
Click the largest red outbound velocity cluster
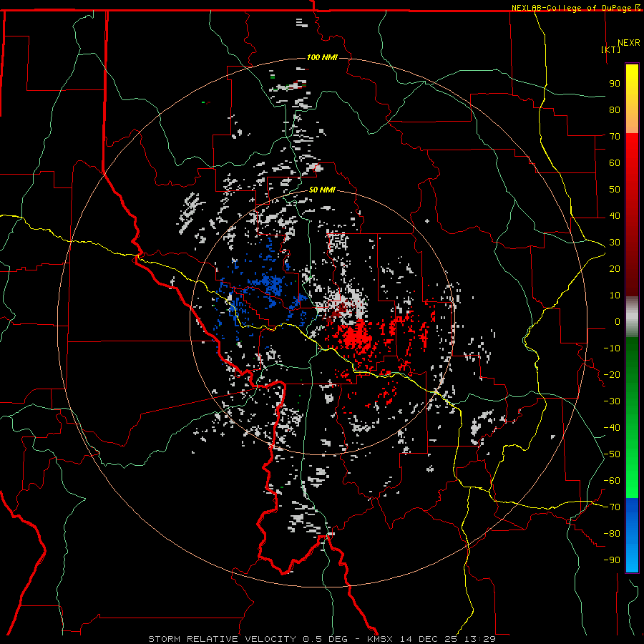(355, 337)
